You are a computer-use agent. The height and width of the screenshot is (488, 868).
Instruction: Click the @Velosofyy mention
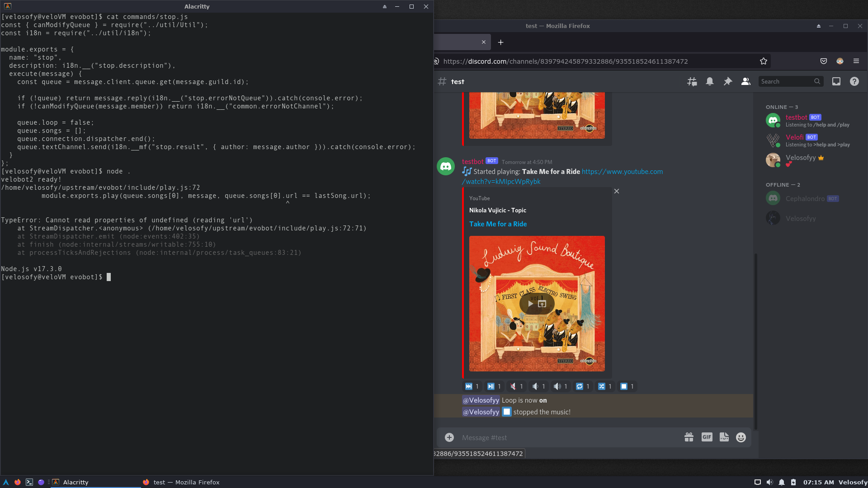(x=480, y=400)
